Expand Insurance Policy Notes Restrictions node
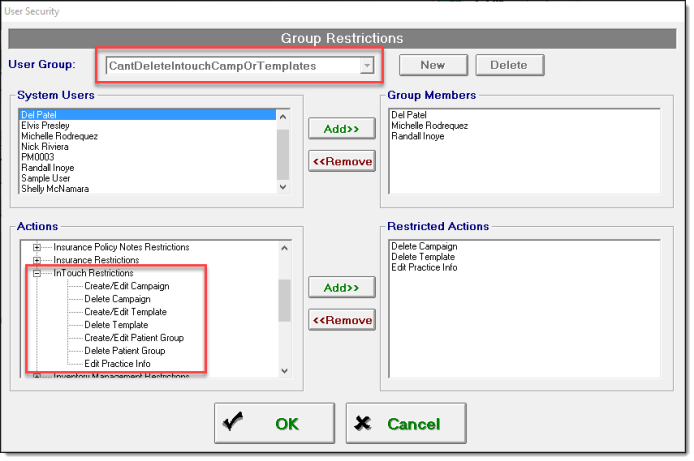694x461 pixels. coord(38,247)
